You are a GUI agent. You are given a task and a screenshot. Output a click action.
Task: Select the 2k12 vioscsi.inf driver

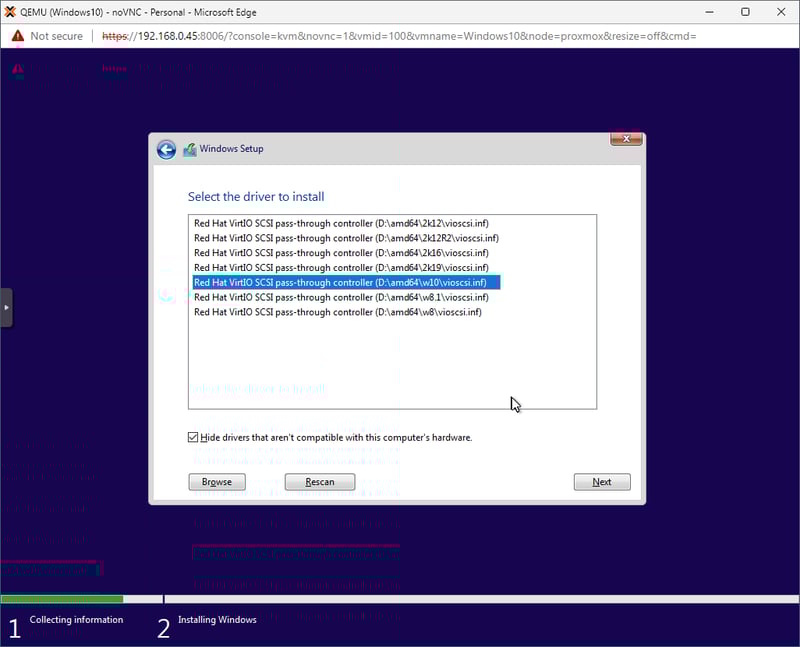coord(341,223)
